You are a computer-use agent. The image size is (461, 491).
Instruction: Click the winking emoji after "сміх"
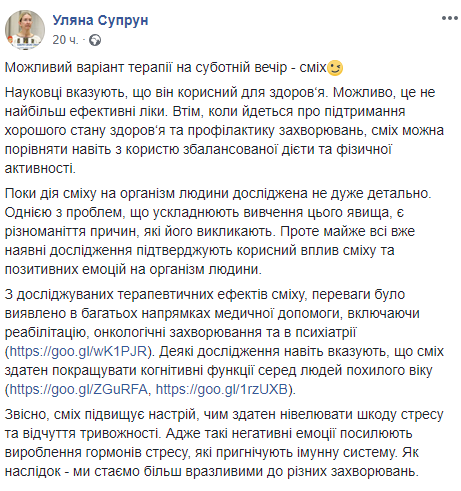pyautogui.click(x=335, y=68)
